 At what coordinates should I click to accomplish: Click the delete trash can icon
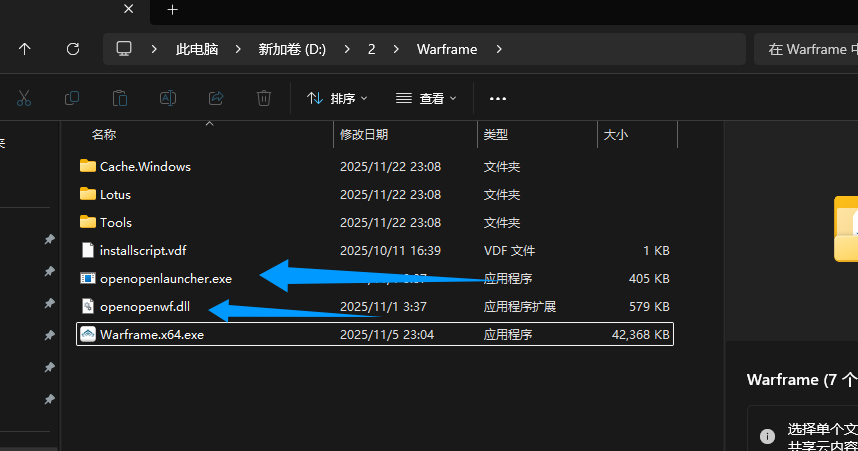[x=264, y=98]
